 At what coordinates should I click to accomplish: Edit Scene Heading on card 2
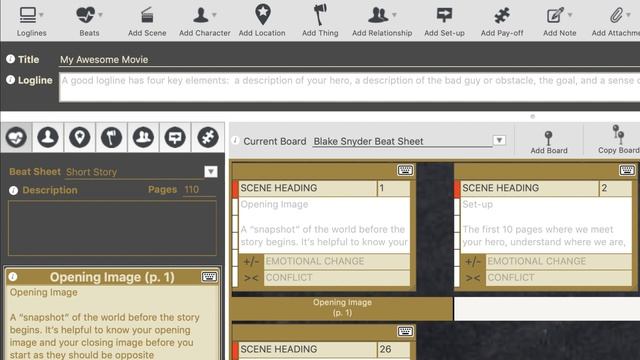[529, 188]
